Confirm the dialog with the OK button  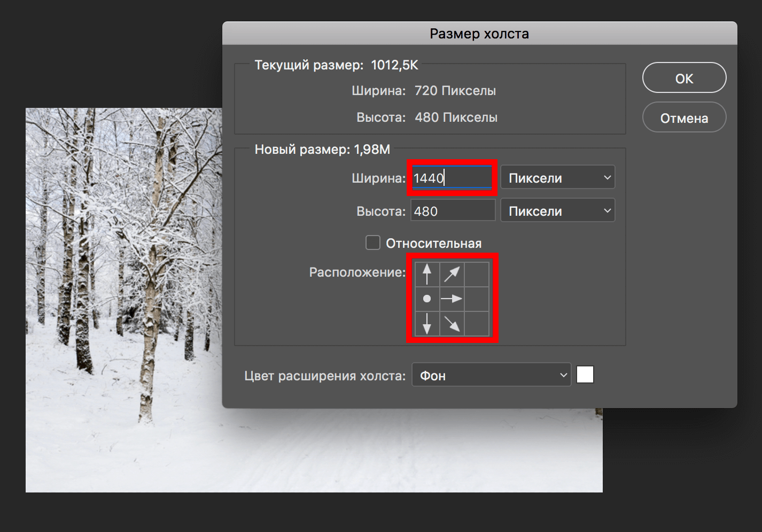(684, 78)
